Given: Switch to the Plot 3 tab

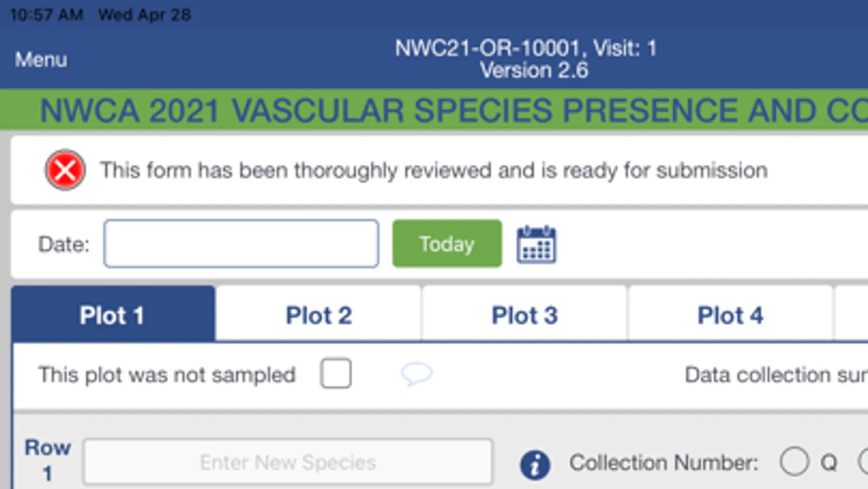Looking at the screenshot, I should tap(524, 315).
